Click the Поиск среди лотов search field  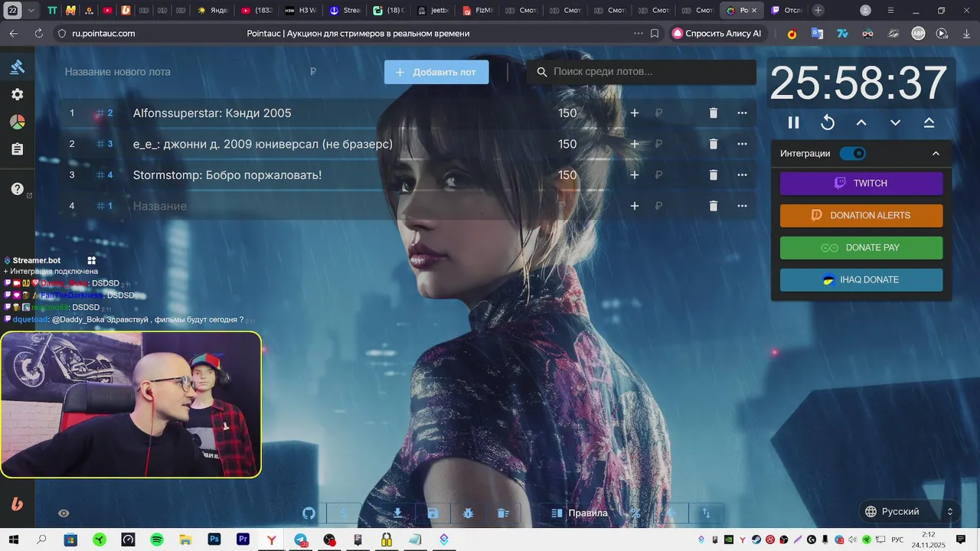pyautogui.click(x=642, y=72)
